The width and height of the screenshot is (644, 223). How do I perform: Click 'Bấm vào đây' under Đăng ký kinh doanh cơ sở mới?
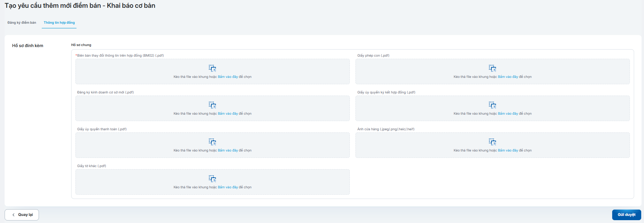point(228,114)
